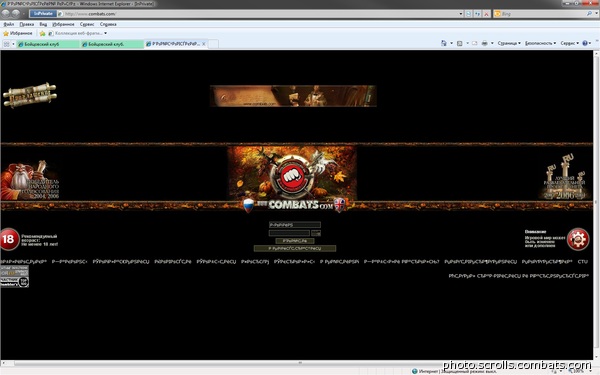
Task: Click the Compatibility View icon
Action: pos(469,14)
